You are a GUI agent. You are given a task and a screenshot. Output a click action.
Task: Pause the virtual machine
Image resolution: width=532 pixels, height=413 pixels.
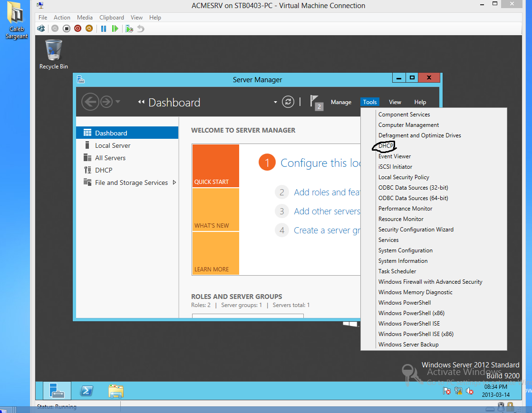coord(104,29)
